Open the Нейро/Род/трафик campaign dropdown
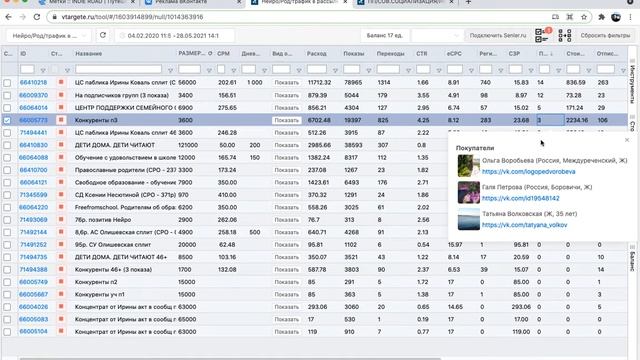This screenshot has height=360, width=640. [49, 36]
